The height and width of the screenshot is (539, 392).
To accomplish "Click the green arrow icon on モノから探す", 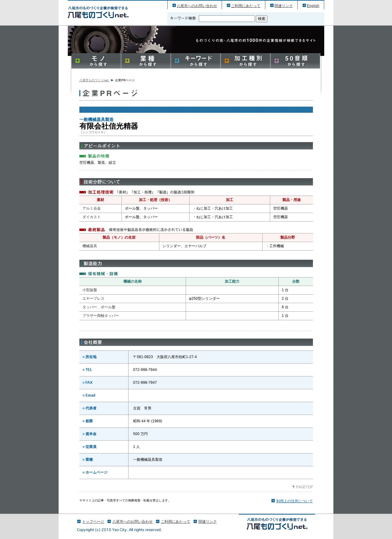I will (78, 61).
